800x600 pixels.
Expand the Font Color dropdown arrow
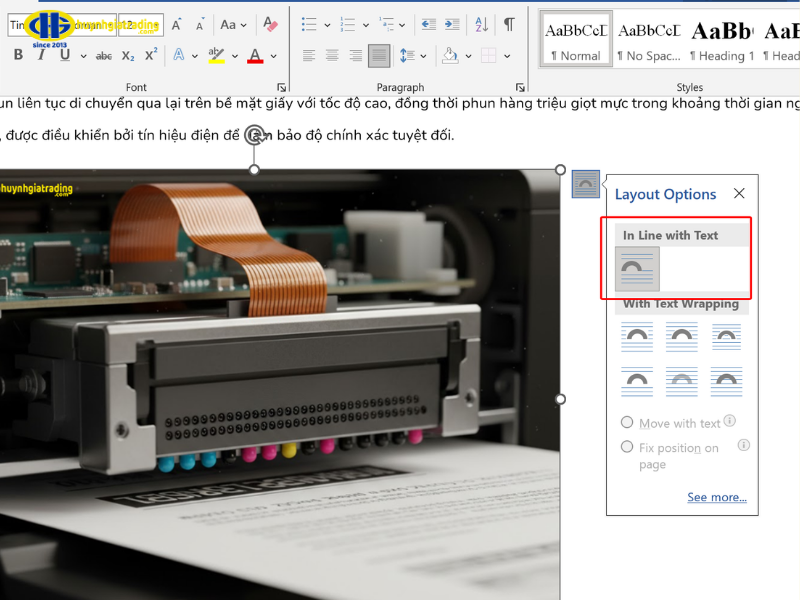(x=274, y=56)
